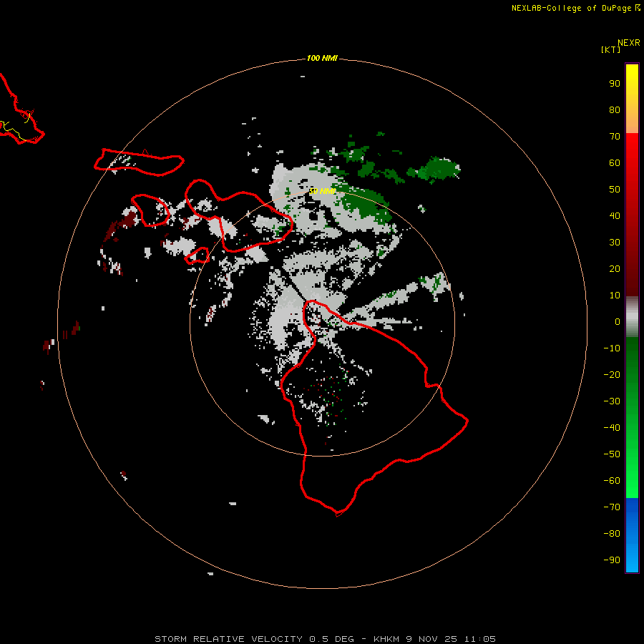
Task: Click the -40 value on the velocity scale
Action: [612, 428]
